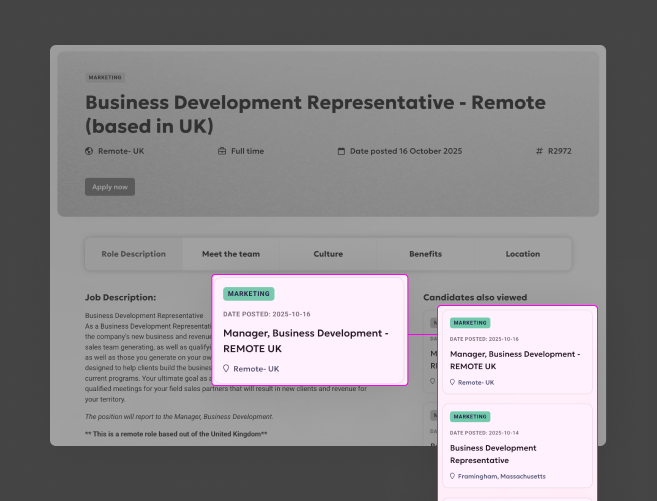Click the MARKETING tag above the page title
The width and height of the screenshot is (657, 501).
click(105, 77)
